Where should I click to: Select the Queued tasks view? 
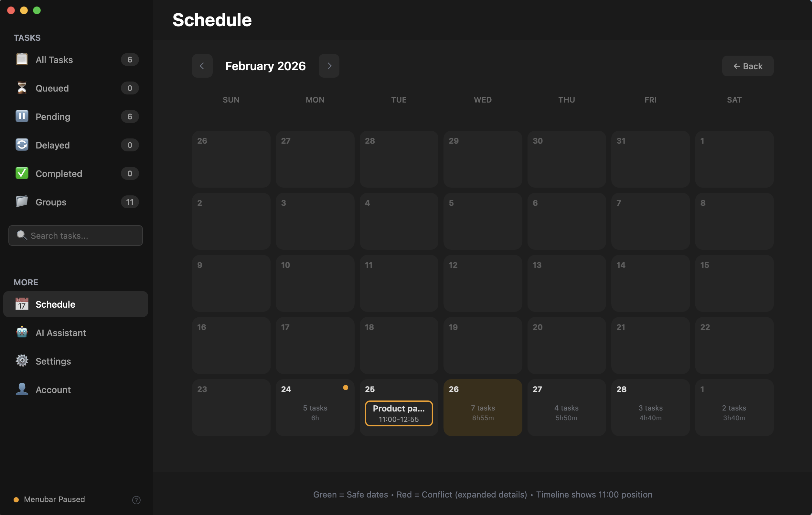tap(52, 88)
